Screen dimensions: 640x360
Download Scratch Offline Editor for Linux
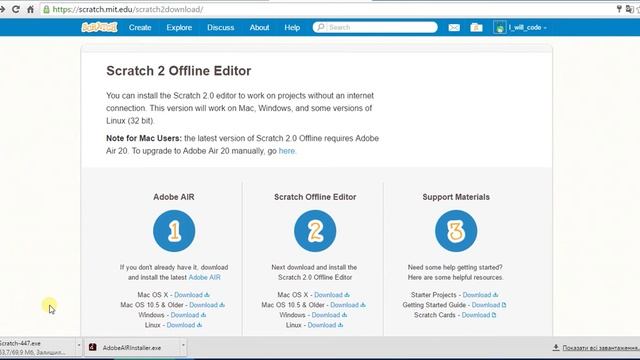coord(325,325)
